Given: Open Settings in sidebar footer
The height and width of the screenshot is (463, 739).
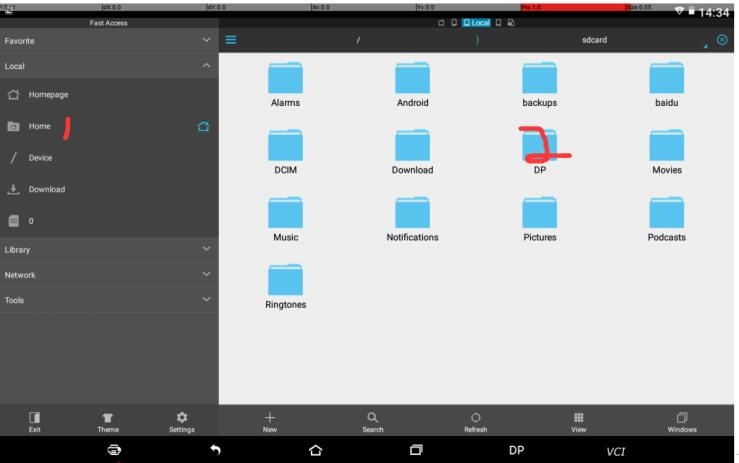Looking at the screenshot, I should (x=181, y=421).
